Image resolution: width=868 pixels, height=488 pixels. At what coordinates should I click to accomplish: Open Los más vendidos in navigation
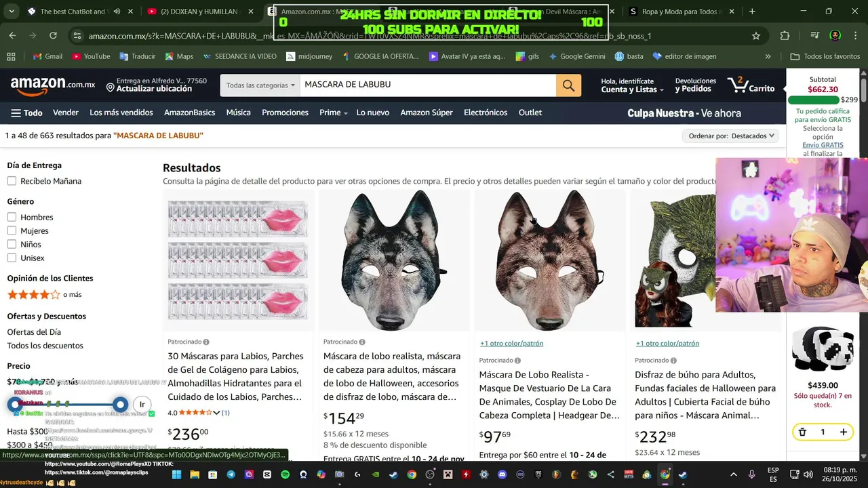[121, 113]
